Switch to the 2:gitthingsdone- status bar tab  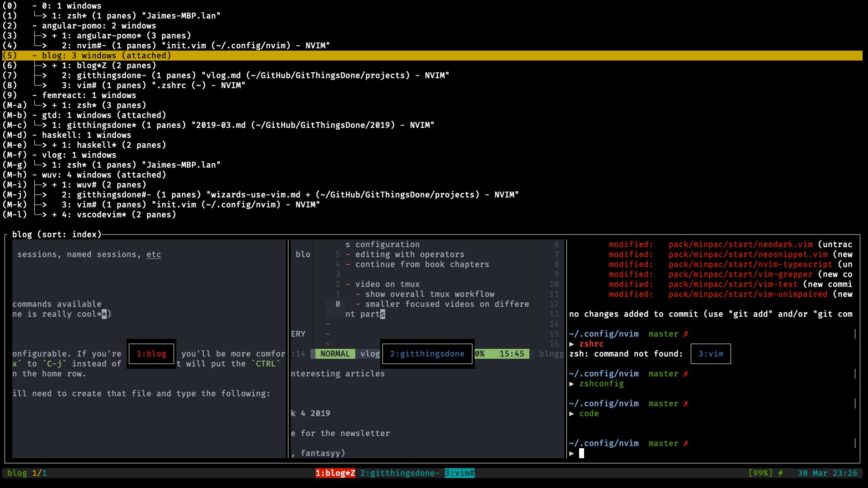(400, 473)
